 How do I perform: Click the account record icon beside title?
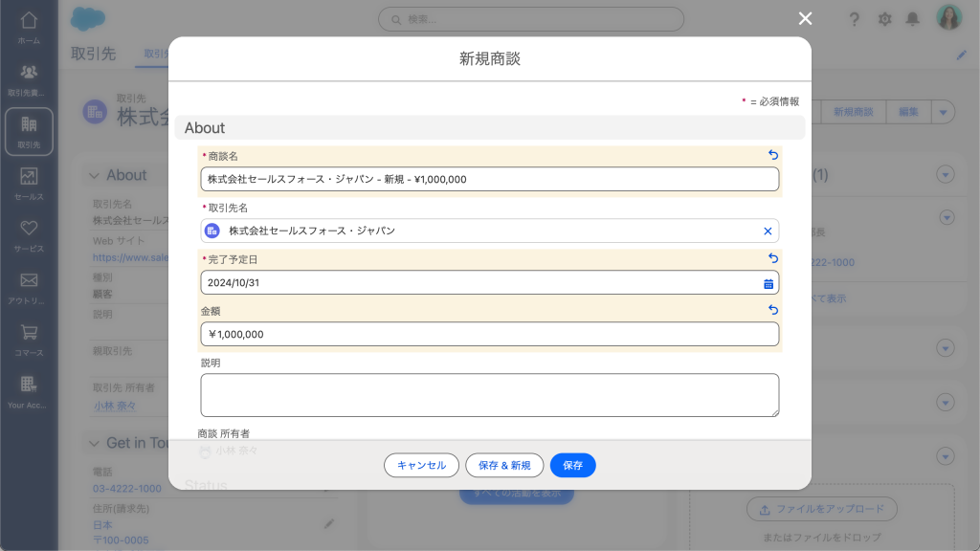pos(95,112)
